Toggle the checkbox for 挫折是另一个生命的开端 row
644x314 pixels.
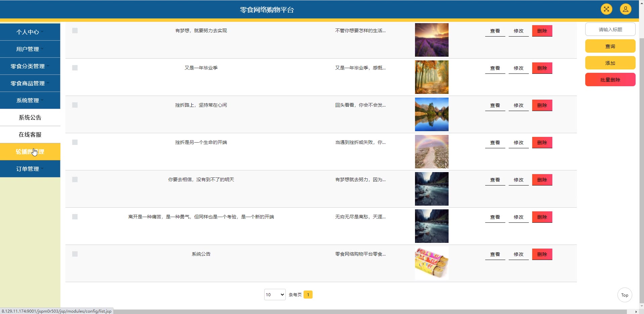click(75, 142)
